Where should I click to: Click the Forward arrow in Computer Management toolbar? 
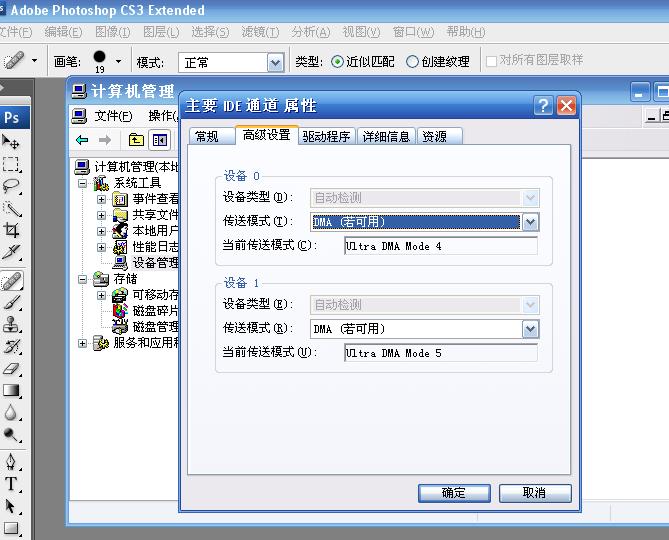[105, 140]
